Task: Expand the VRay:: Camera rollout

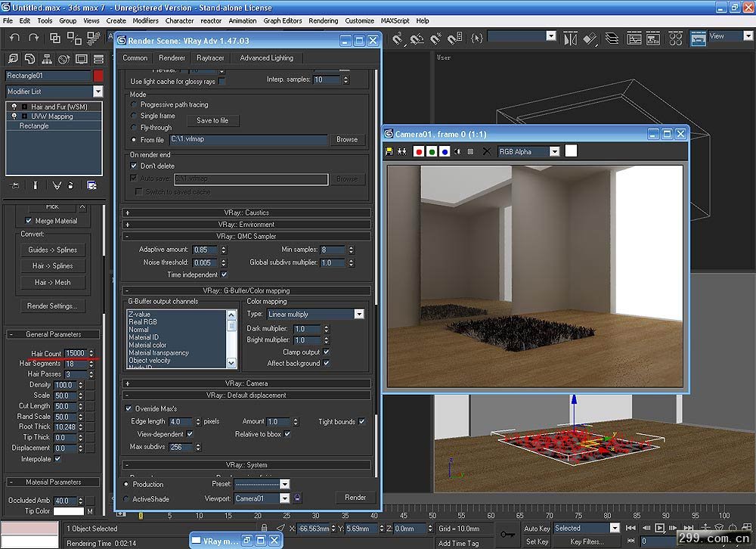Action: pos(246,383)
